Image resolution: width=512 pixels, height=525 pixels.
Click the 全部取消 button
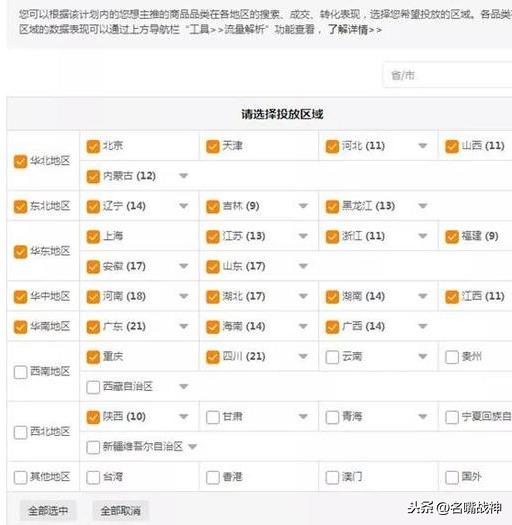click(x=120, y=511)
